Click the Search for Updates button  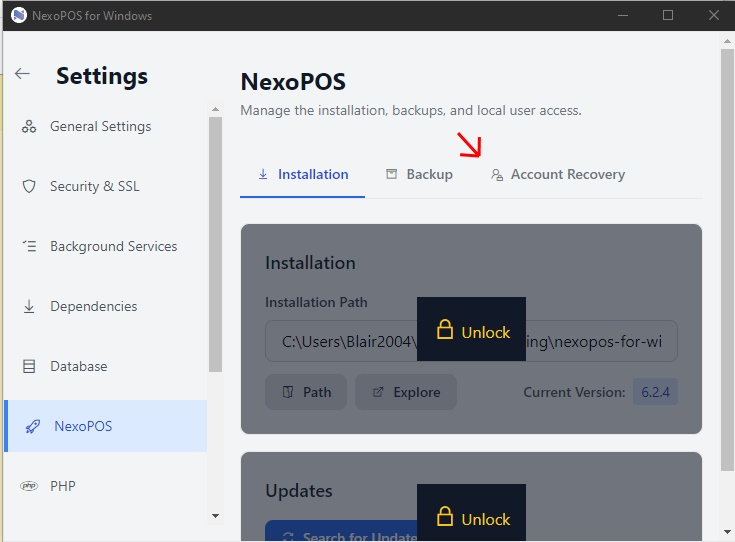tap(341, 532)
